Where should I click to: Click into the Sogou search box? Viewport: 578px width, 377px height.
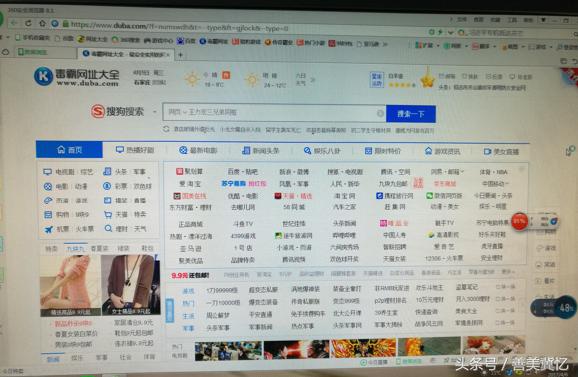pos(274,112)
